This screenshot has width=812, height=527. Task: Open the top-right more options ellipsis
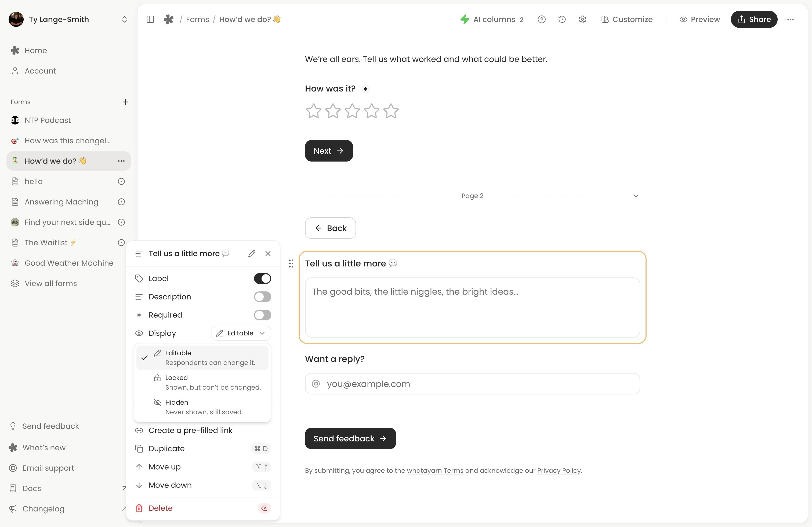pos(791,19)
